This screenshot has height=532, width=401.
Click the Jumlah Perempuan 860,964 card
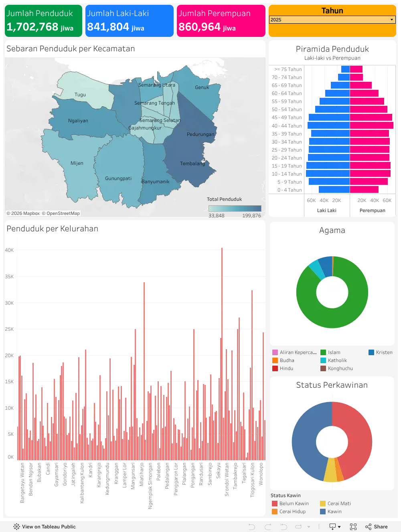(221, 21)
